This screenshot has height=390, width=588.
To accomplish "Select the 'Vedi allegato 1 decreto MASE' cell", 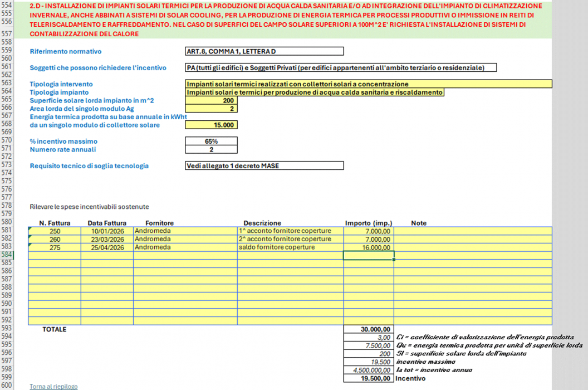I will (x=264, y=166).
